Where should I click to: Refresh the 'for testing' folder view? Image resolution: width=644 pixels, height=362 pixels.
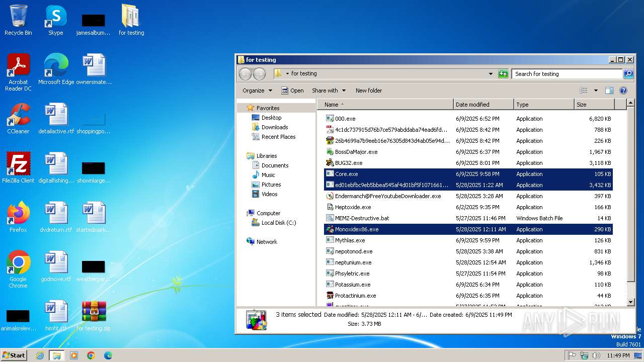coord(503,74)
